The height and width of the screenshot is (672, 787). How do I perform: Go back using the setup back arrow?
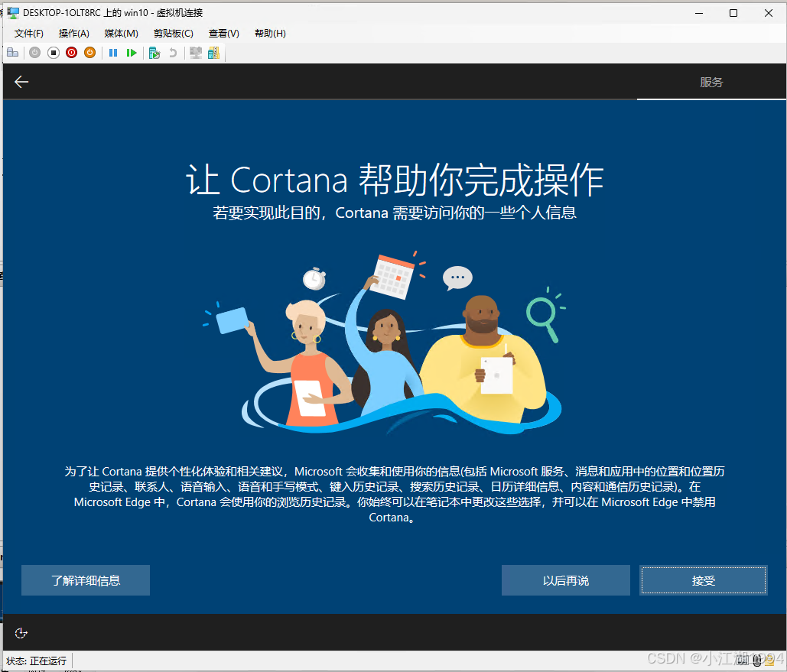pyautogui.click(x=21, y=82)
